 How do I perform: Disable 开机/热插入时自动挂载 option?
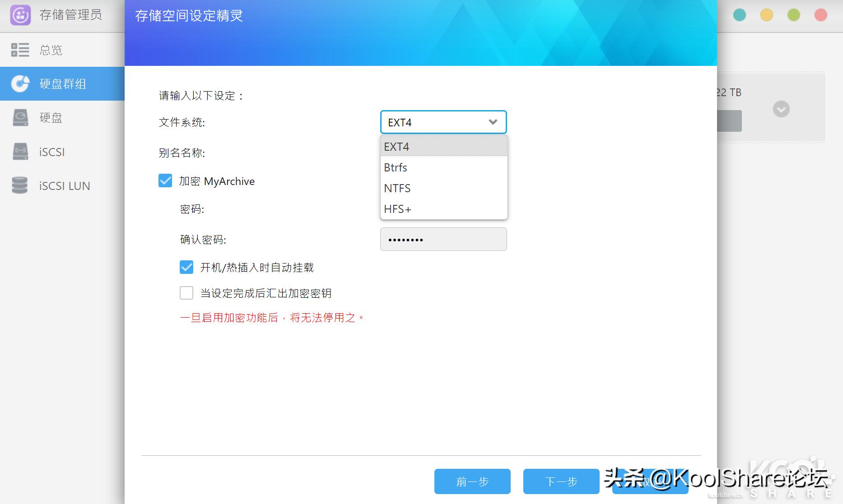[186, 267]
